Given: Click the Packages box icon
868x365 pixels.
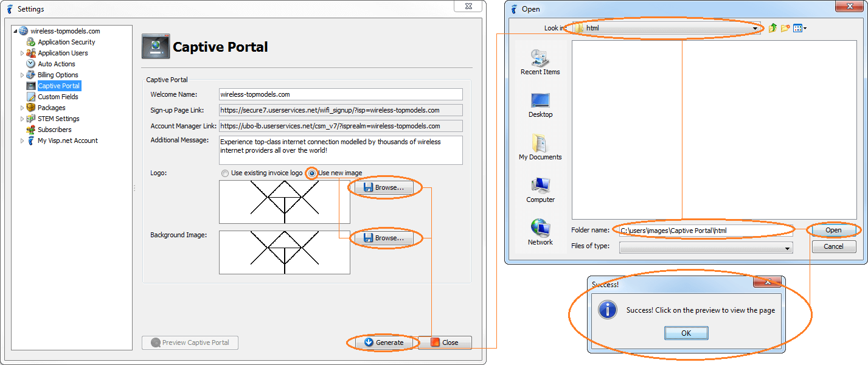Looking at the screenshot, I should (x=31, y=108).
